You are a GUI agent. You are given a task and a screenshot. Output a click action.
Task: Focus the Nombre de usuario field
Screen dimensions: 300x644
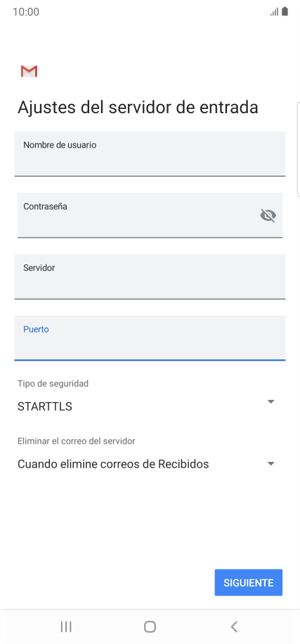point(150,153)
